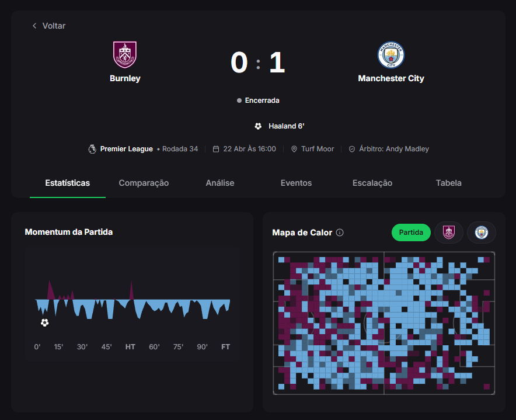This screenshot has height=420, width=516.
Task: Click the 90' label on momentum axis
Action: click(x=202, y=347)
